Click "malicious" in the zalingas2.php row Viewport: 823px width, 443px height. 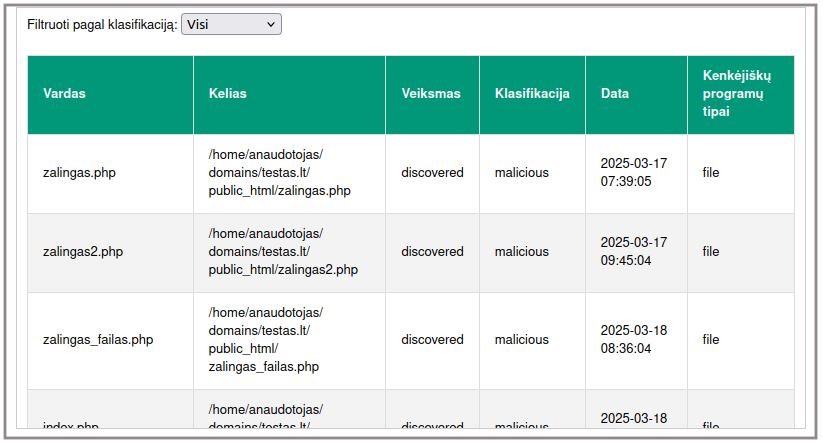[521, 252]
